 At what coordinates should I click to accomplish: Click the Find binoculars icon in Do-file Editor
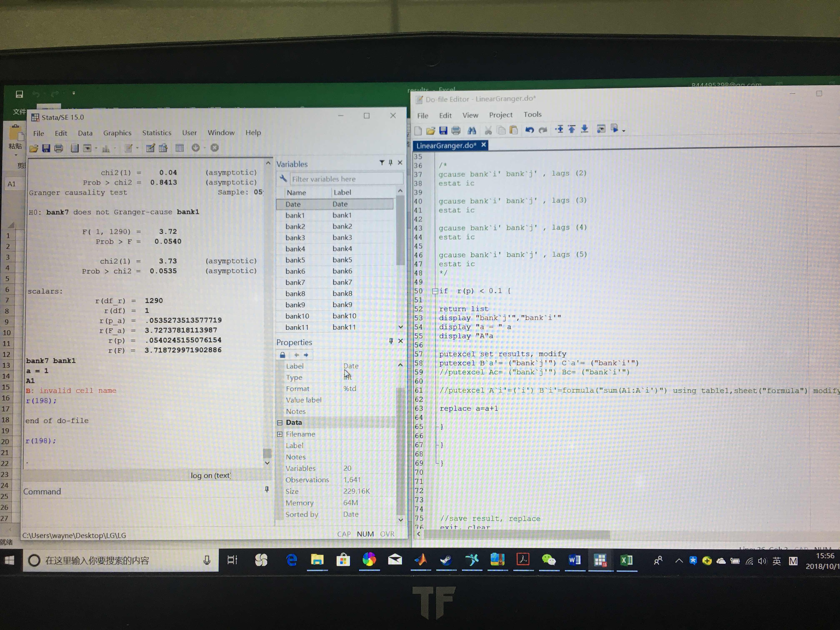(472, 131)
